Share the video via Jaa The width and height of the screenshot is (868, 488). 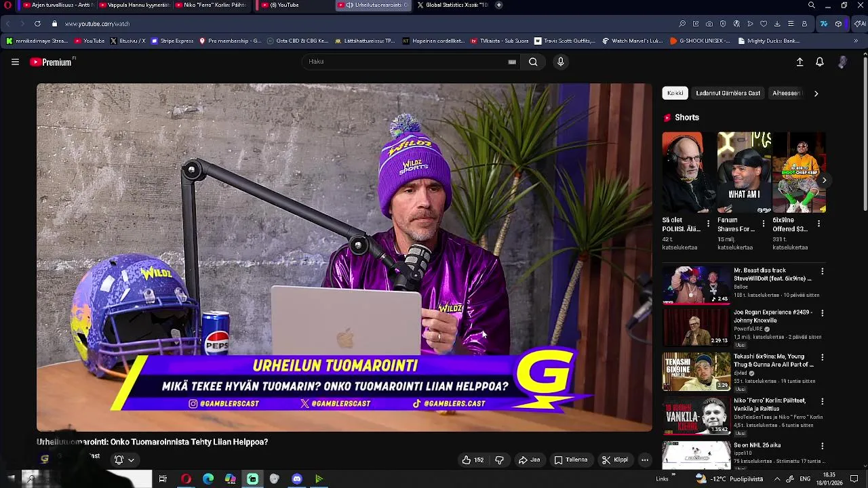(529, 460)
